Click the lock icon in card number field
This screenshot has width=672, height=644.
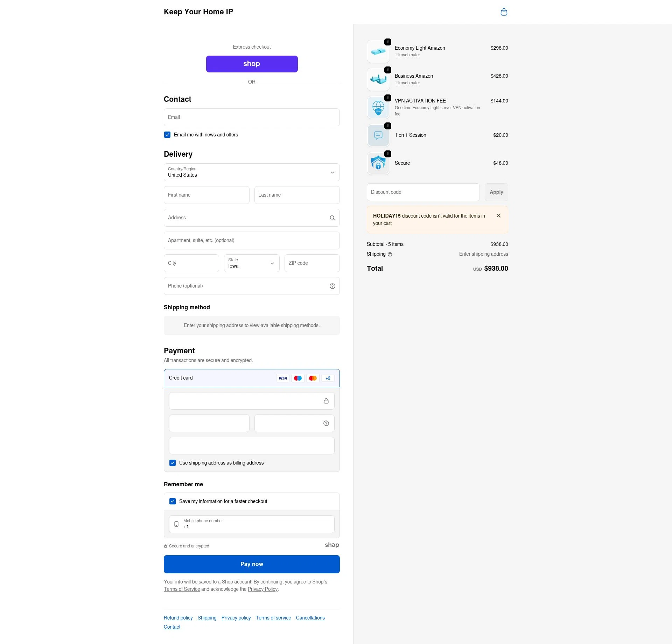click(x=326, y=401)
